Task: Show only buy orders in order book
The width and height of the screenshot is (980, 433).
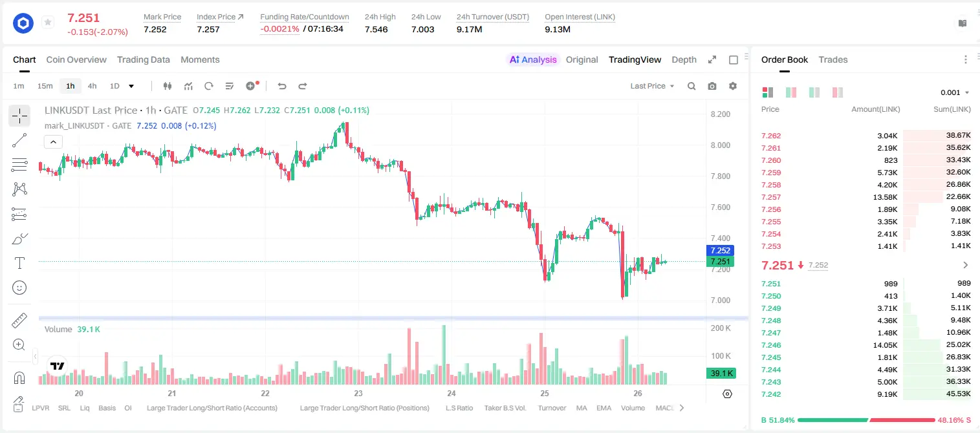Action: pos(814,92)
